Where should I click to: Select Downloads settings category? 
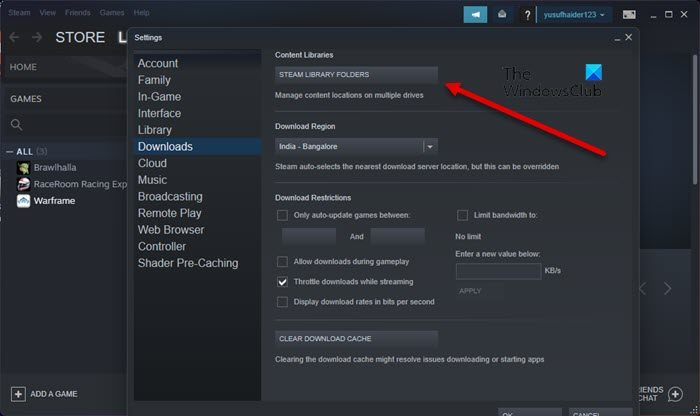[x=197, y=146]
